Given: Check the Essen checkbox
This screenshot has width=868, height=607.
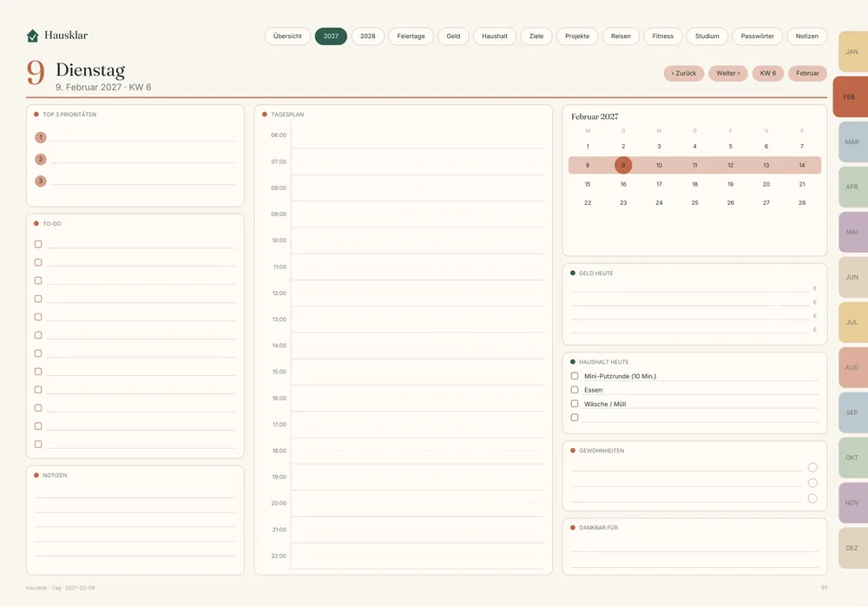Looking at the screenshot, I should click(x=575, y=390).
